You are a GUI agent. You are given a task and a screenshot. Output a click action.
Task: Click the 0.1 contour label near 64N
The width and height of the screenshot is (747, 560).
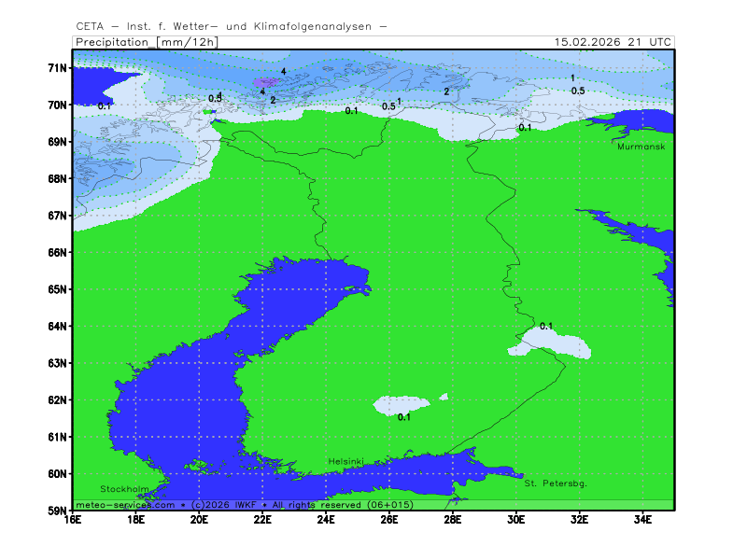[x=546, y=326]
